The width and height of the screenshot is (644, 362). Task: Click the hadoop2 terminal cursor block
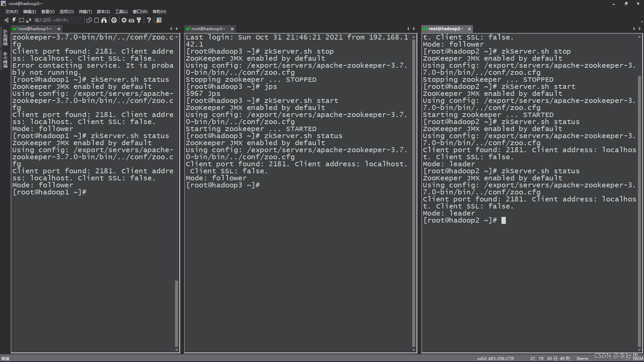pos(503,220)
